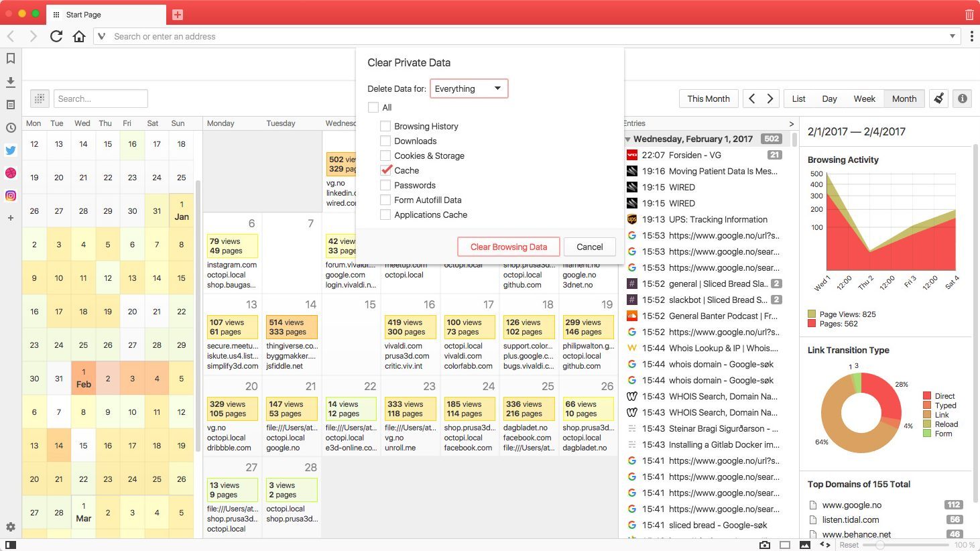The width and height of the screenshot is (980, 551).
Task: Open the Delete Data for dropdown
Action: [469, 88]
